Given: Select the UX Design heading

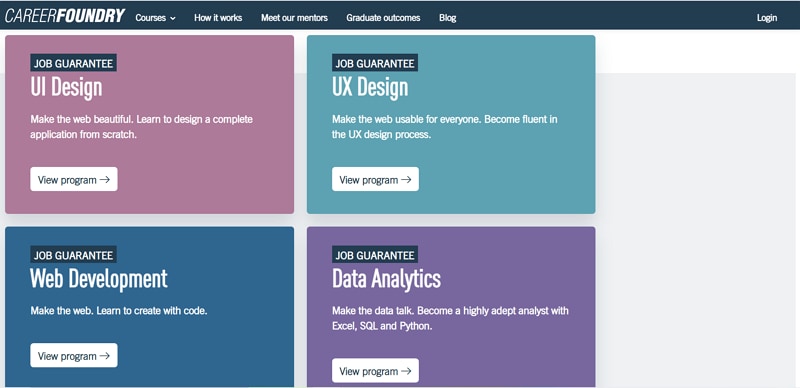Looking at the screenshot, I should coord(370,87).
